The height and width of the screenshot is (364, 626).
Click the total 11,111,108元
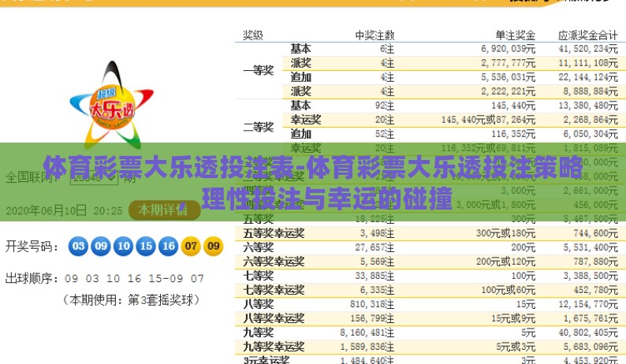588,63
